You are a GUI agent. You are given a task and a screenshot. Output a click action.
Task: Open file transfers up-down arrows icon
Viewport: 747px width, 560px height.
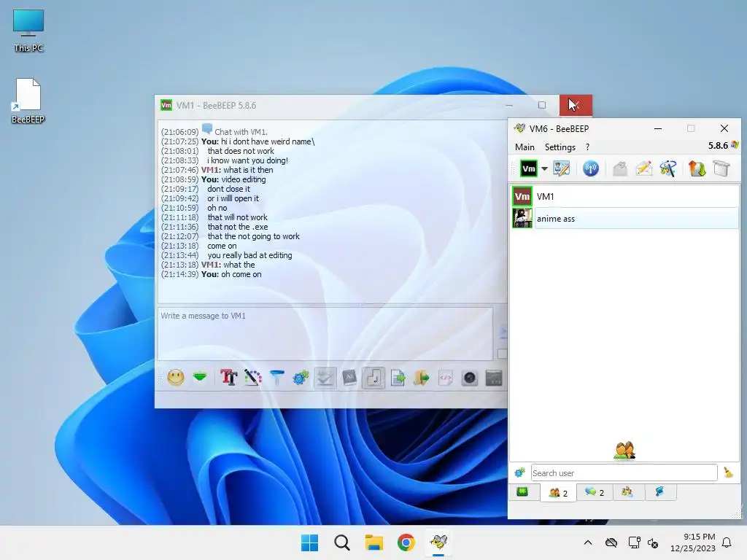(x=697, y=168)
